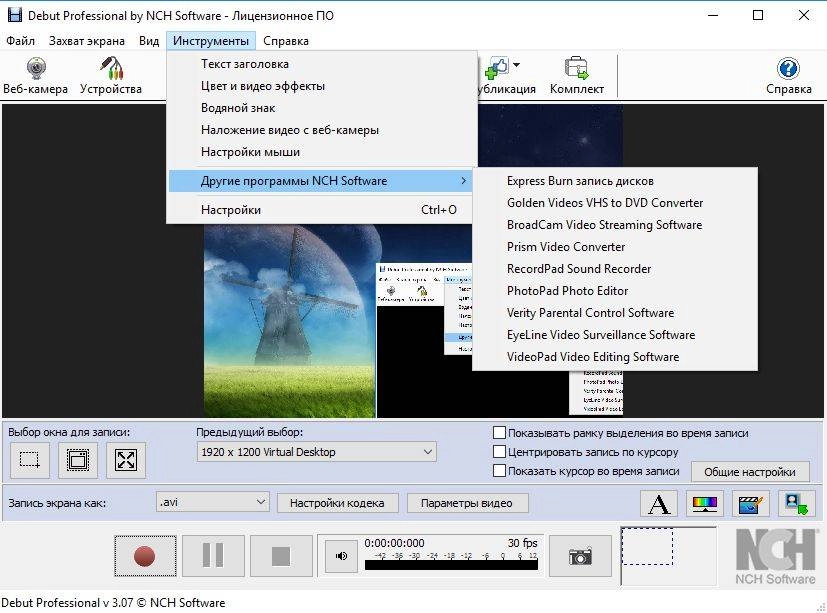Click the NCH Software logo

pos(775,557)
